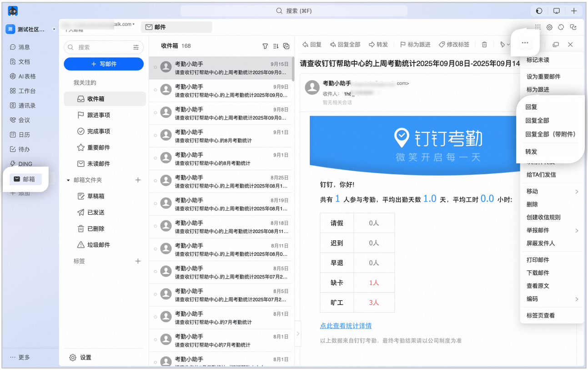
Task: Click the screen cast icon in title bar
Action: click(x=557, y=11)
